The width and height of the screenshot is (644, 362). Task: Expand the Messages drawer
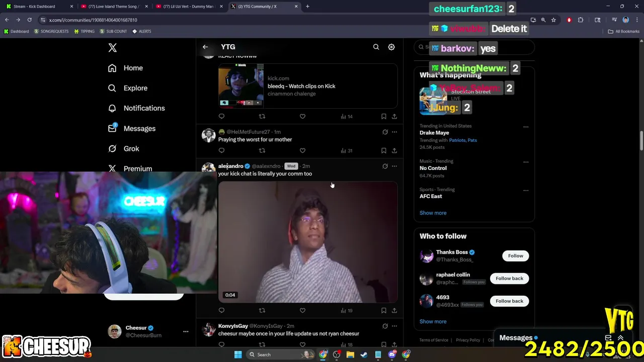click(621, 338)
